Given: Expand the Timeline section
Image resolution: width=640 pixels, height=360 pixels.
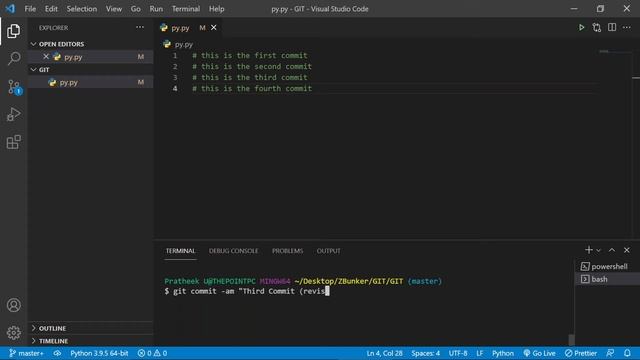Looking at the screenshot, I should (53, 341).
